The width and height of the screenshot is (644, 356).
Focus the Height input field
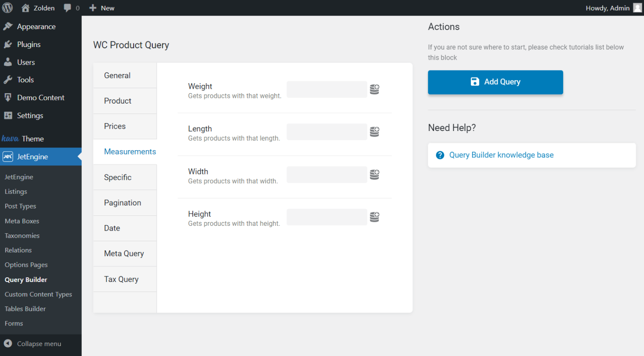click(327, 217)
